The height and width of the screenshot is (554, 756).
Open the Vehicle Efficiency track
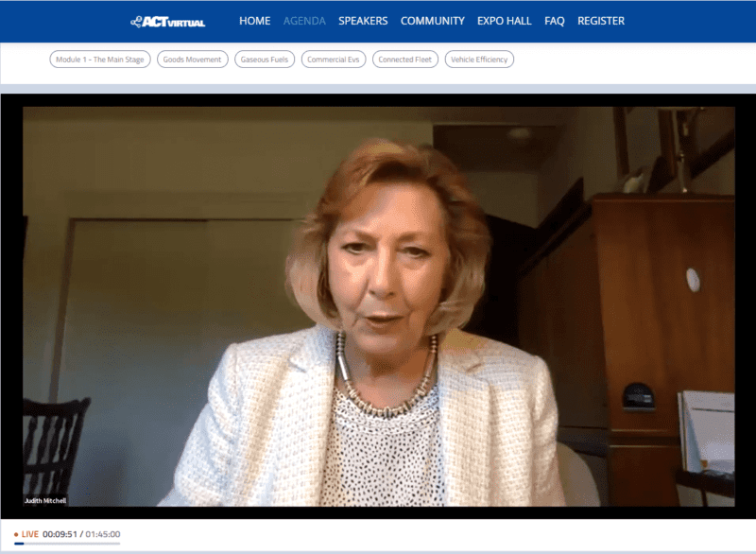click(x=479, y=60)
